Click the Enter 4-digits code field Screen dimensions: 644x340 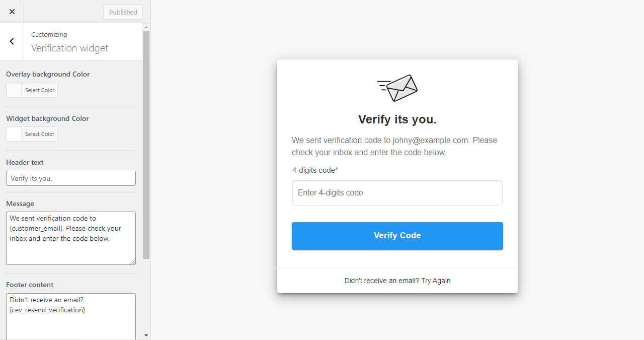tap(397, 193)
